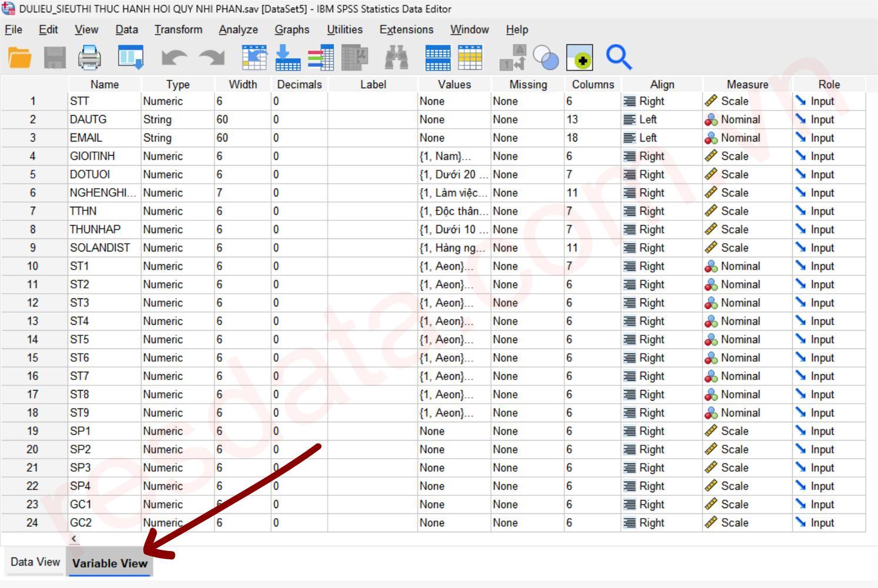Screen dimensions: 878x588
Task: Click the Redo arrow icon
Action: [x=211, y=58]
